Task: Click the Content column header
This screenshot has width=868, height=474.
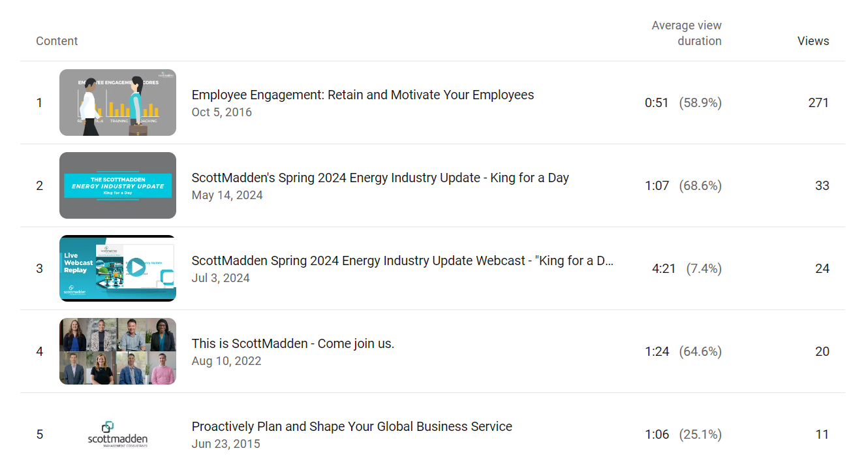Action: pyautogui.click(x=57, y=41)
